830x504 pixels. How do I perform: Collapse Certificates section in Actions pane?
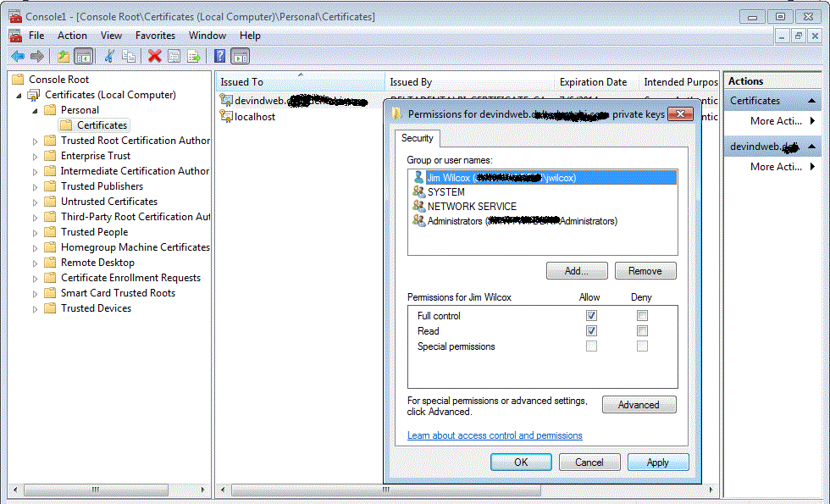pos(811,101)
